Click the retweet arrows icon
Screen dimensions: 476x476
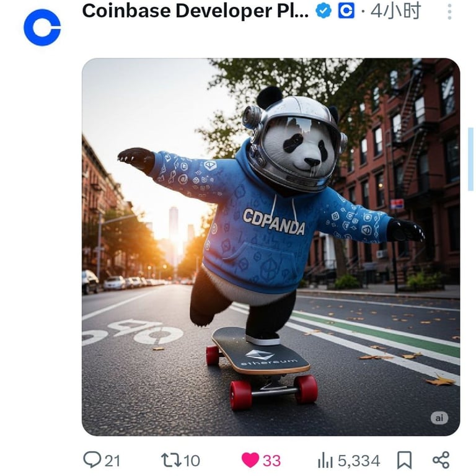tap(171, 460)
